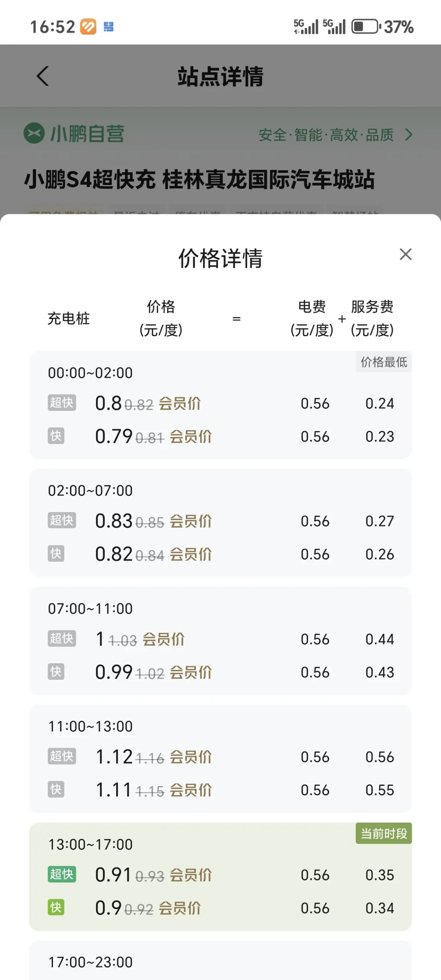Image resolution: width=441 pixels, height=980 pixels.
Task: Tap the 超快 tag in 11:00~13:00 slot
Action: (62, 756)
